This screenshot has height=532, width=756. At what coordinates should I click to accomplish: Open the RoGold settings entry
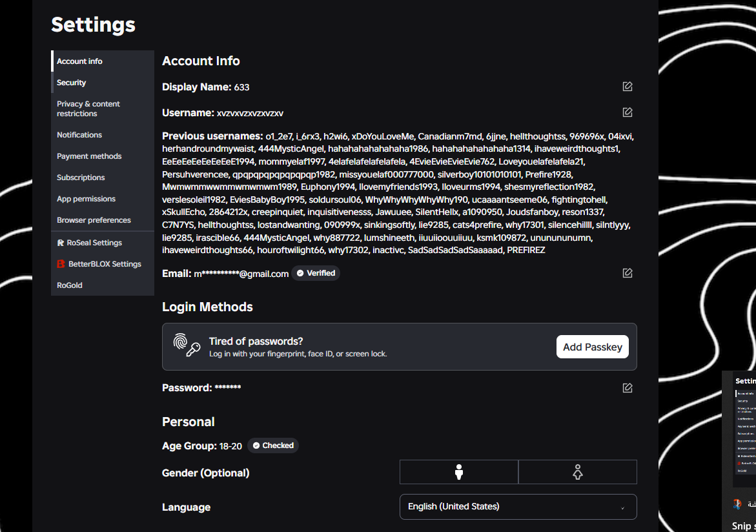[70, 285]
